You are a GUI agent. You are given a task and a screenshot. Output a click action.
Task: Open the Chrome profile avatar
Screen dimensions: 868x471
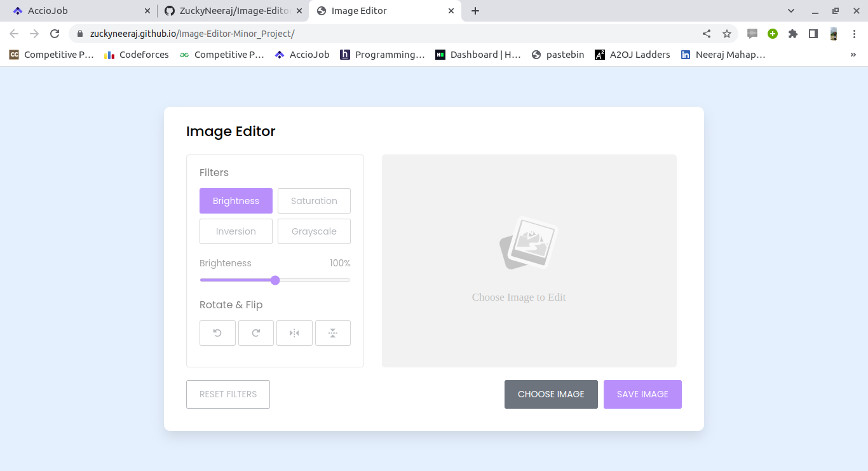(834, 34)
